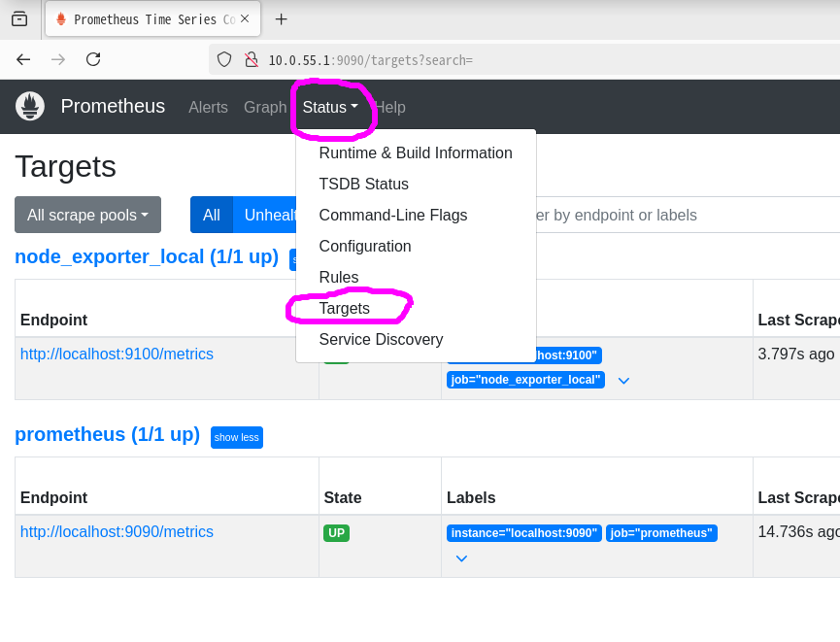Click the insecure connection padlock icon
Screen dimensions: 840x642
(251, 59)
